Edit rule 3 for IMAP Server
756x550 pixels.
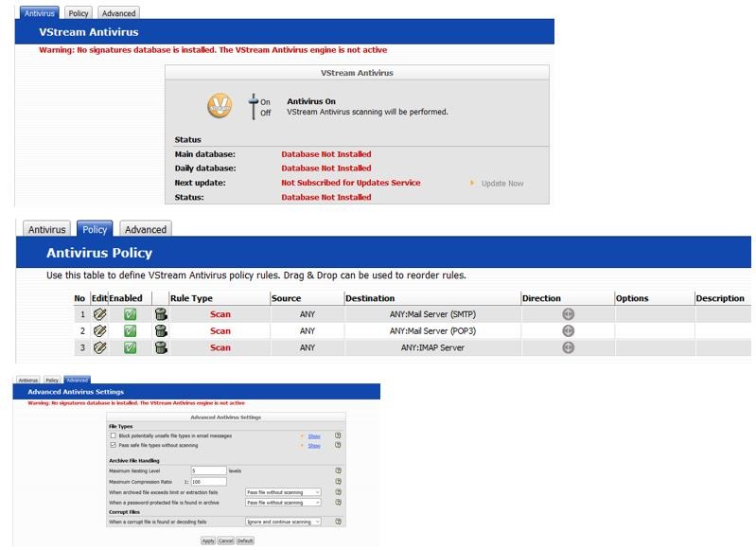pyautogui.click(x=99, y=347)
